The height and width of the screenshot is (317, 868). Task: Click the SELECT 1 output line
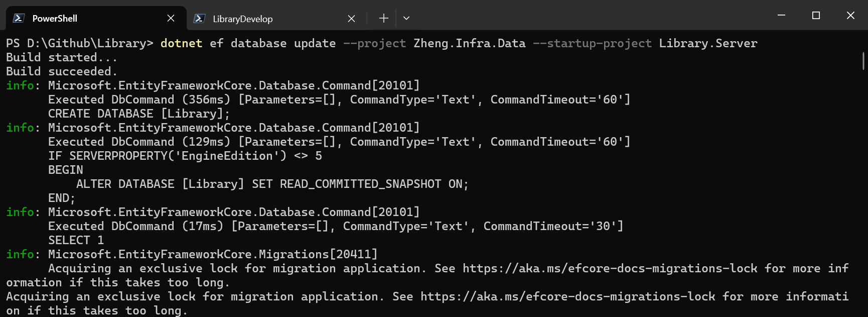(76, 241)
